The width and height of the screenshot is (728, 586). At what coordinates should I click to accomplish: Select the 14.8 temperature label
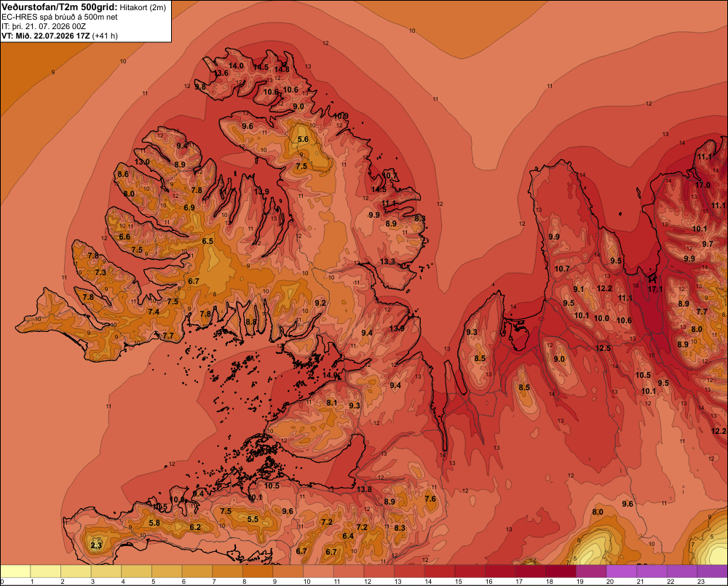[x=282, y=69]
